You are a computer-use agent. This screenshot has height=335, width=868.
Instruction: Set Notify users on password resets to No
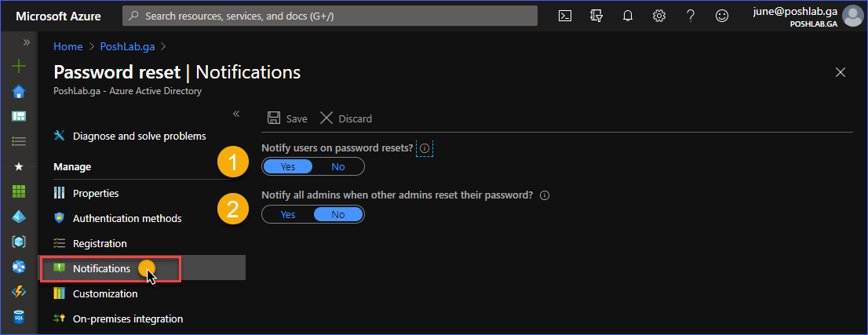click(x=338, y=166)
